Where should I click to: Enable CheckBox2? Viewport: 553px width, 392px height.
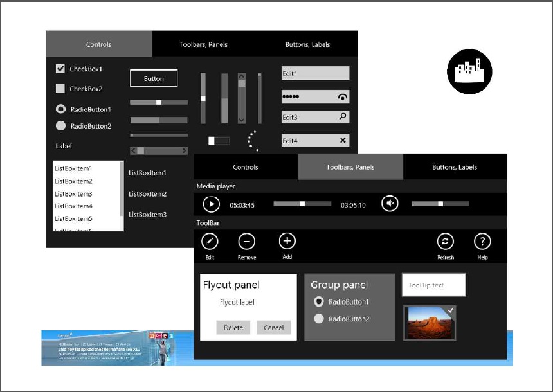click(60, 89)
